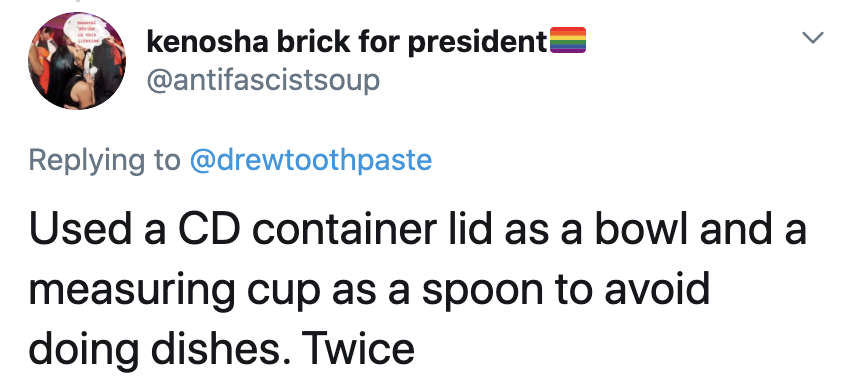Image resolution: width=842 pixels, height=384 pixels.
Task: Click the speech bubble inside the avatar
Action: click(x=86, y=31)
